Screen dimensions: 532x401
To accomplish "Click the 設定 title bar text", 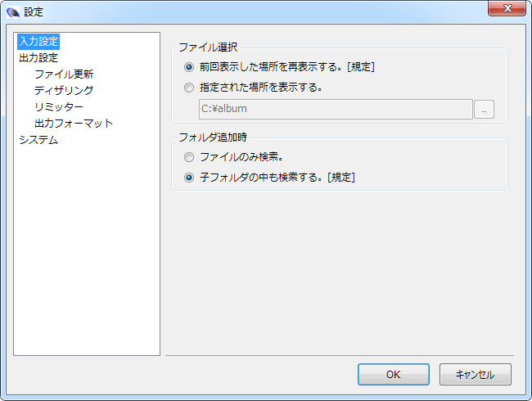I will (x=34, y=12).
